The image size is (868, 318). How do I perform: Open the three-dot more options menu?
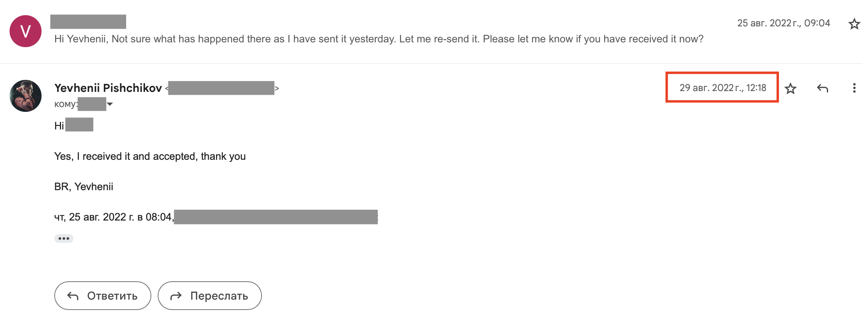[x=854, y=88]
